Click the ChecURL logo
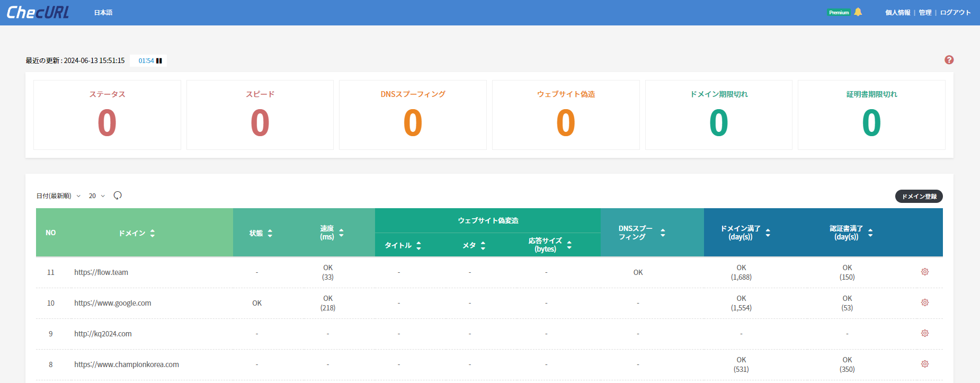This screenshot has height=383, width=980. click(x=38, y=12)
